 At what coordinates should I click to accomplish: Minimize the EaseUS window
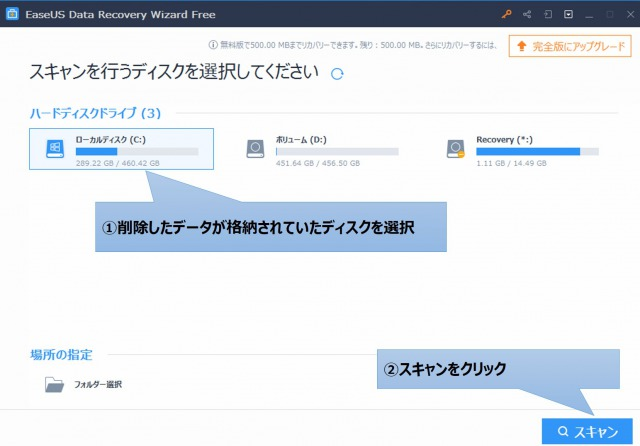coord(589,15)
